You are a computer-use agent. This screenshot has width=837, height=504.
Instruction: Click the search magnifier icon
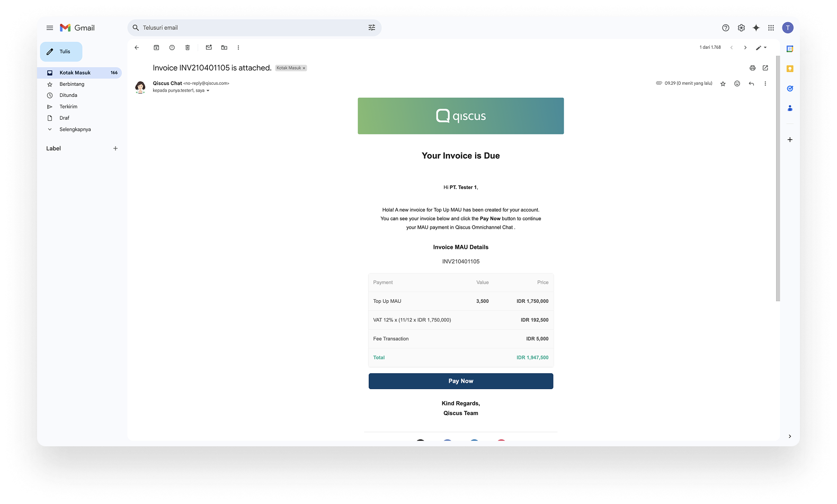[x=136, y=28]
